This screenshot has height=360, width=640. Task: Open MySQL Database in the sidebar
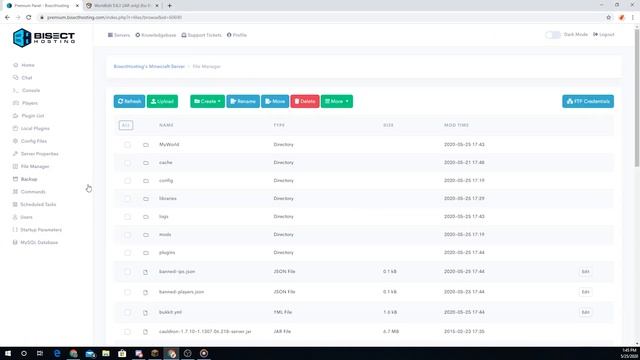(35, 242)
